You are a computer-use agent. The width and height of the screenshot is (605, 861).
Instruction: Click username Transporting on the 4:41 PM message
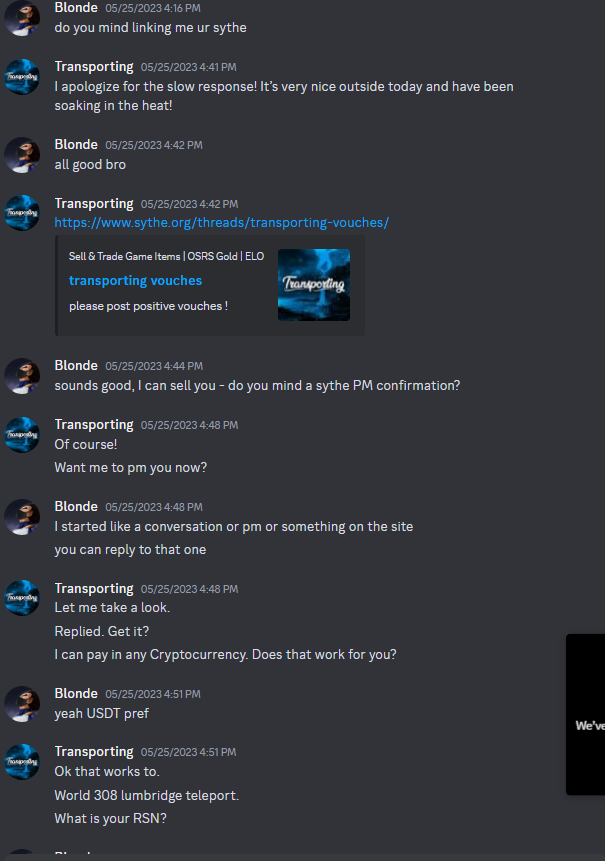[94, 66]
